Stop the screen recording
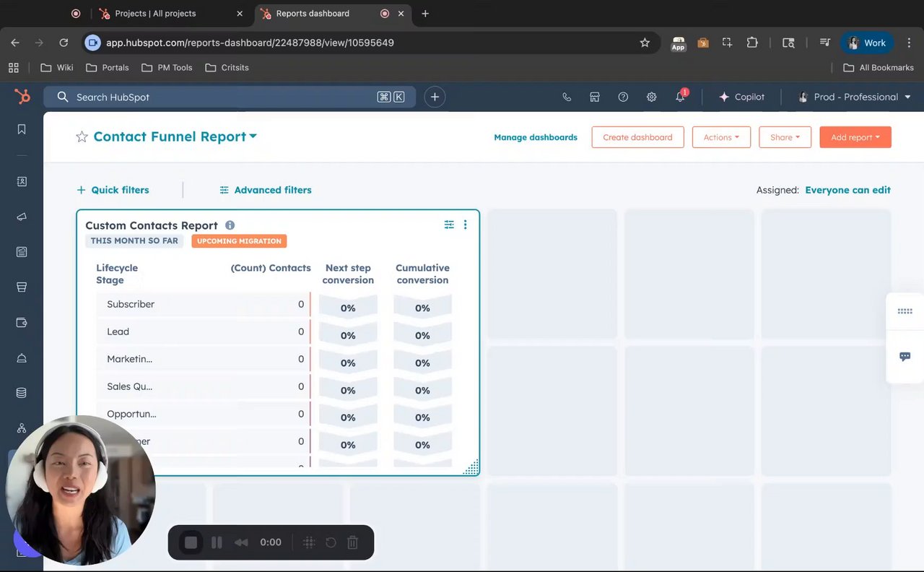This screenshot has width=924, height=572. tap(191, 542)
